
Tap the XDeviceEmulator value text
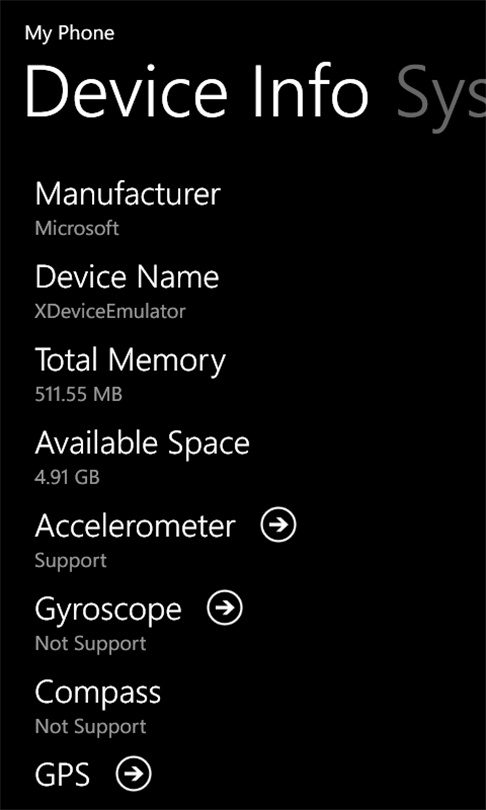[110, 311]
